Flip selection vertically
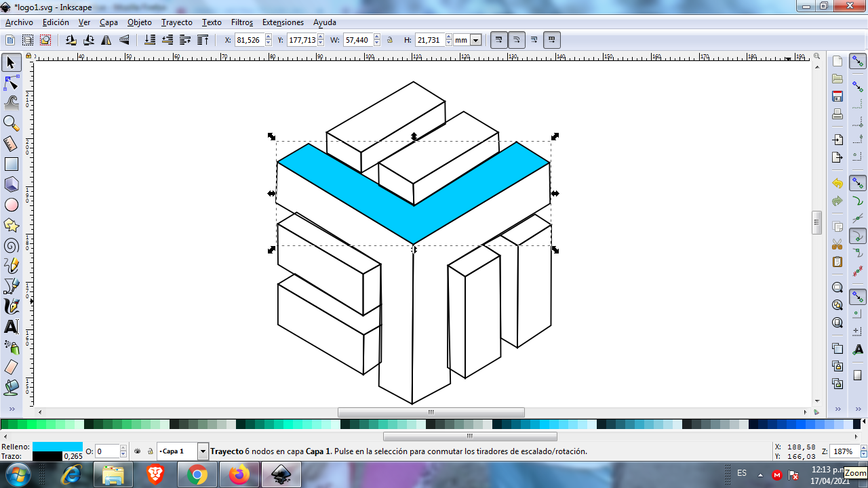The height and width of the screenshot is (488, 868). pos(124,40)
